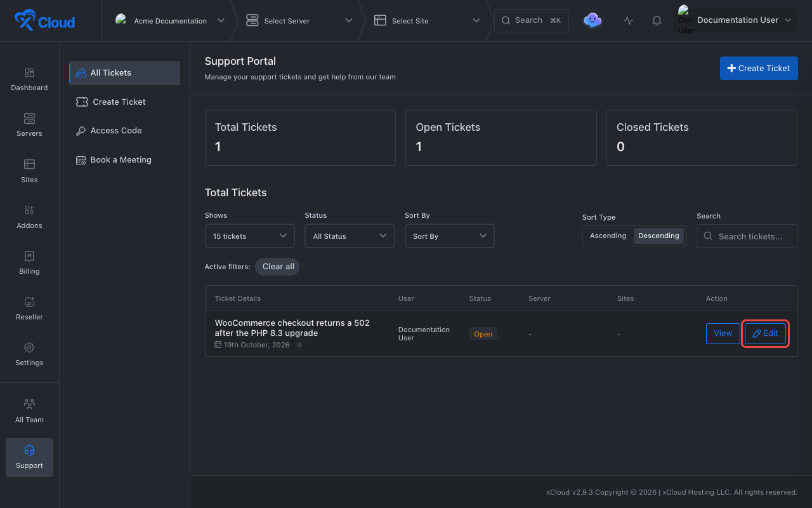
Task: Open the All Status filter dropdown
Action: tap(350, 236)
